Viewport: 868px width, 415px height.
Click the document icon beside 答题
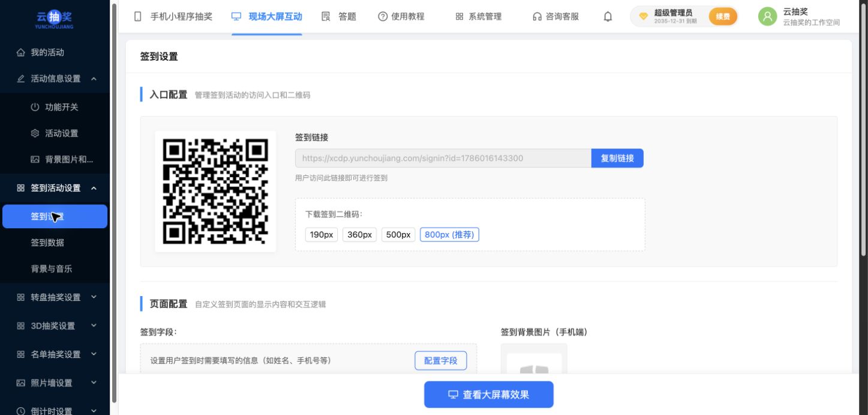tap(326, 17)
